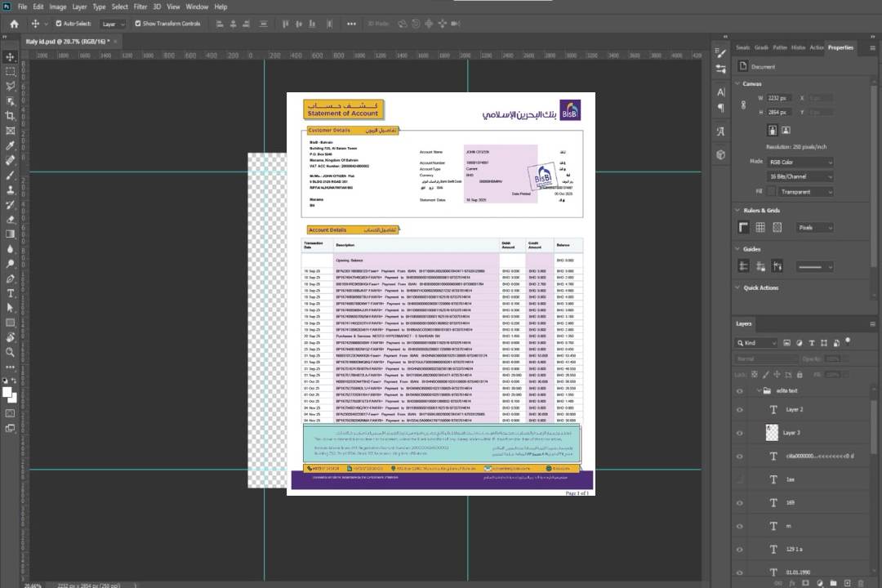The image size is (882, 588).
Task: Select the Horizontal Type tool
Action: pyautogui.click(x=10, y=293)
